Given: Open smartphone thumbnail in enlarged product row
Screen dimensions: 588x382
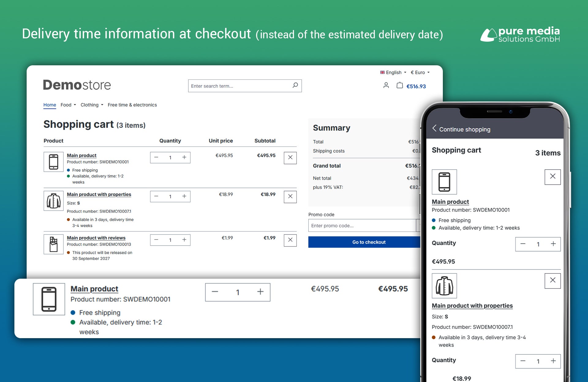Looking at the screenshot, I should click(x=49, y=299).
